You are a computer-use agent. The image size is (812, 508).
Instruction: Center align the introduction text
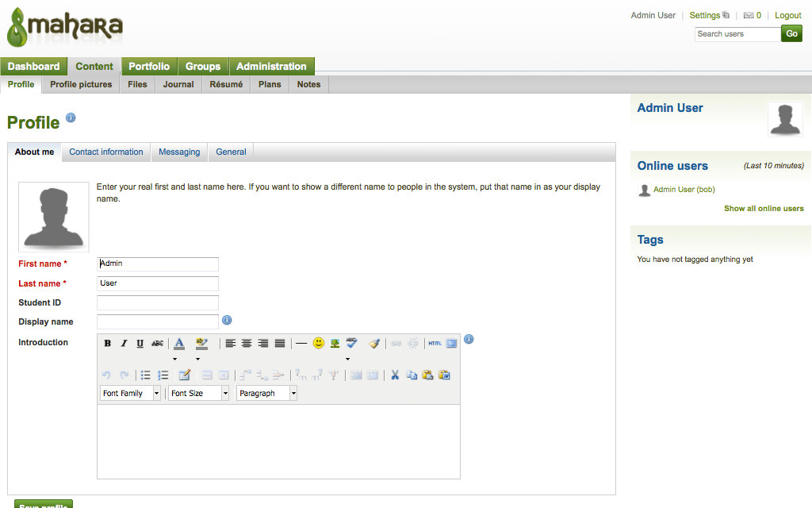coord(247,344)
